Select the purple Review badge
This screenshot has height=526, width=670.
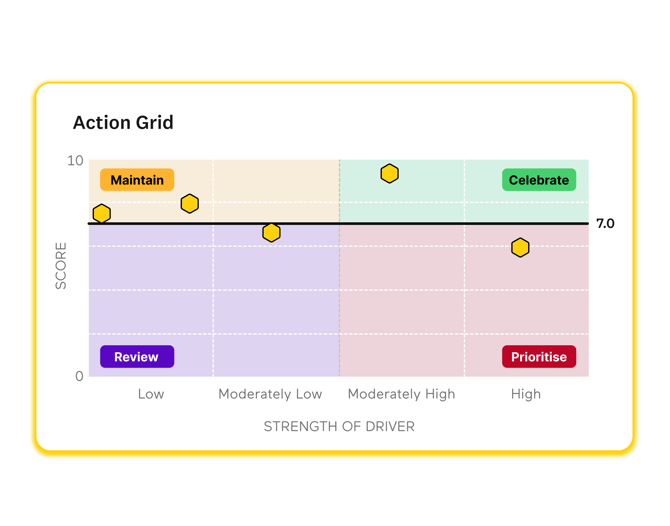click(x=137, y=357)
